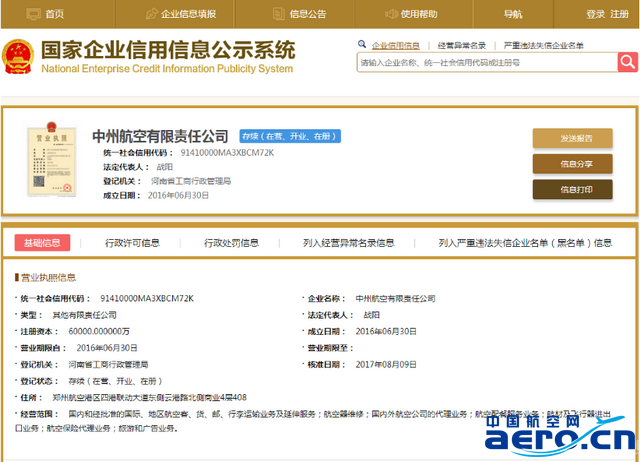Click the red search magnifier button
The height and width of the screenshot is (462, 640).
[x=627, y=62]
